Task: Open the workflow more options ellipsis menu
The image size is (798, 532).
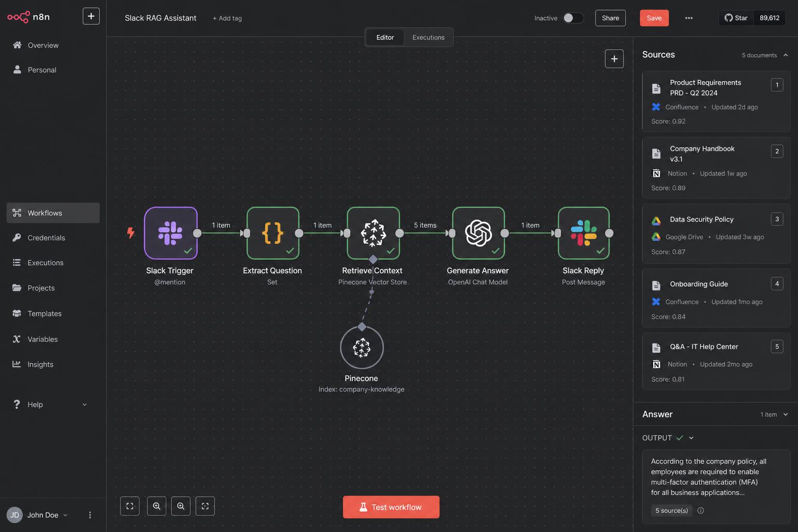Action: [689, 18]
